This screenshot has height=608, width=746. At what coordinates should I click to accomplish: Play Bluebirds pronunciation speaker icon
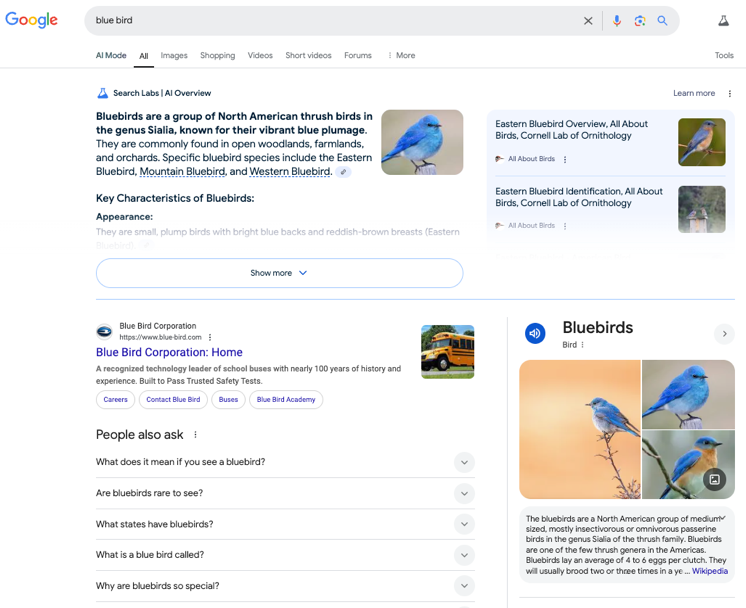coord(535,333)
